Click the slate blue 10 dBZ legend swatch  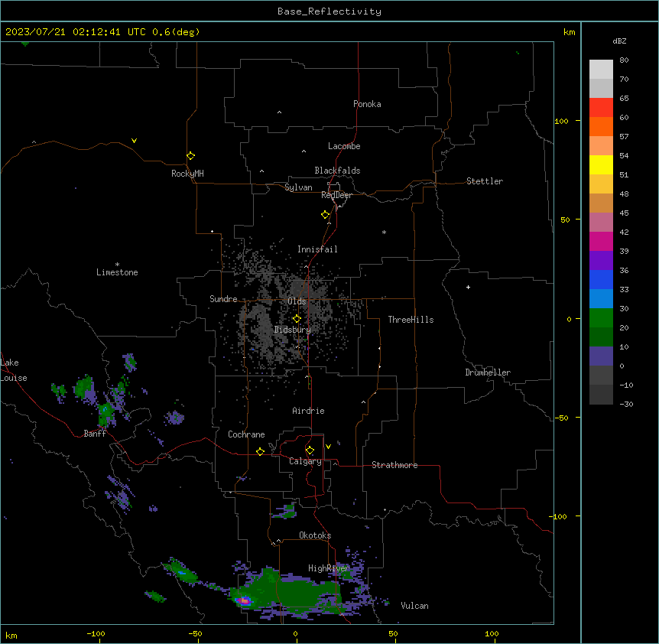[601, 356]
